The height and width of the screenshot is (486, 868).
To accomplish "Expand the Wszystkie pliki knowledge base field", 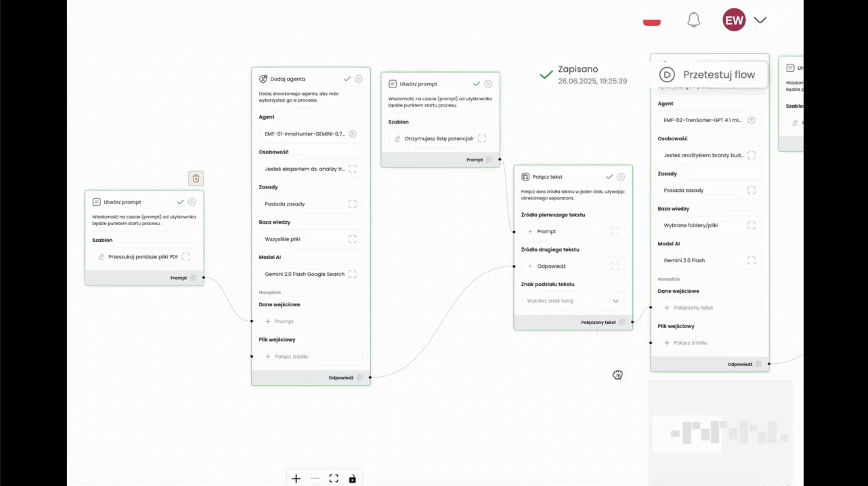I will click(352, 239).
